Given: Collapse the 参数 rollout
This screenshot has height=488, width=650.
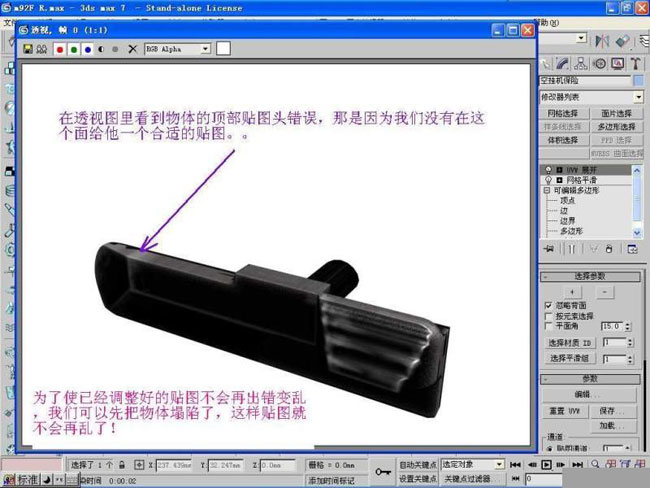Looking at the screenshot, I should [590, 379].
